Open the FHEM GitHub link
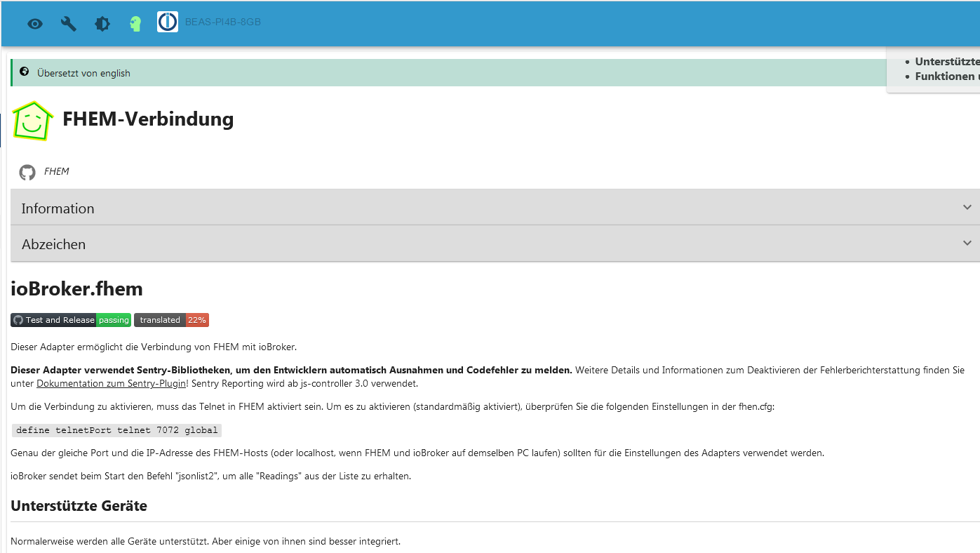Screen dimensions: 980x553 coord(57,171)
